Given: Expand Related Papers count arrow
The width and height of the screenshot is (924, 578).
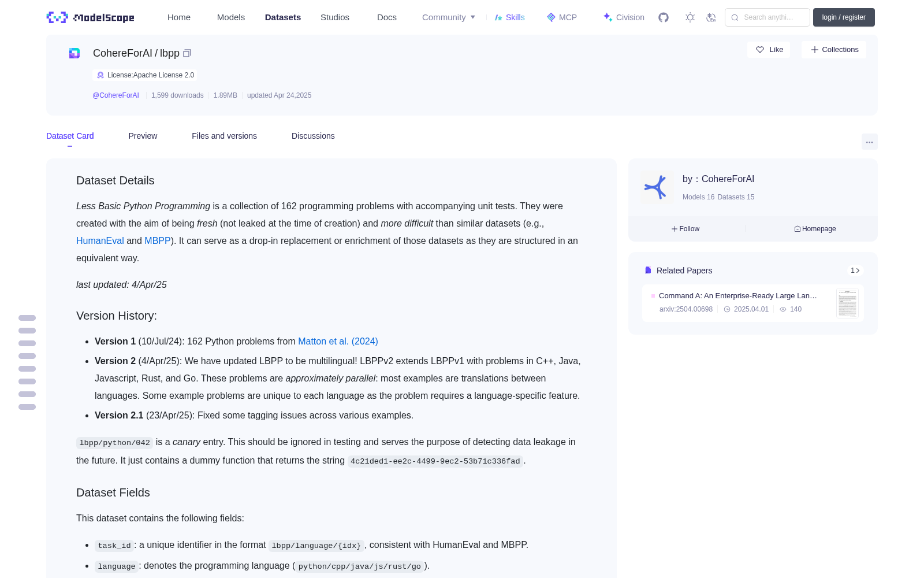Looking at the screenshot, I should tap(855, 271).
